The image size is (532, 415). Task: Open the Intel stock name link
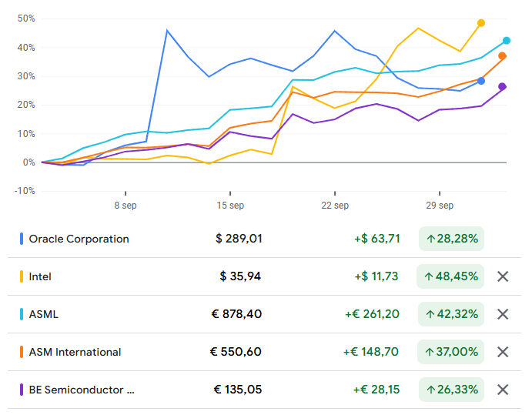pos(40,276)
